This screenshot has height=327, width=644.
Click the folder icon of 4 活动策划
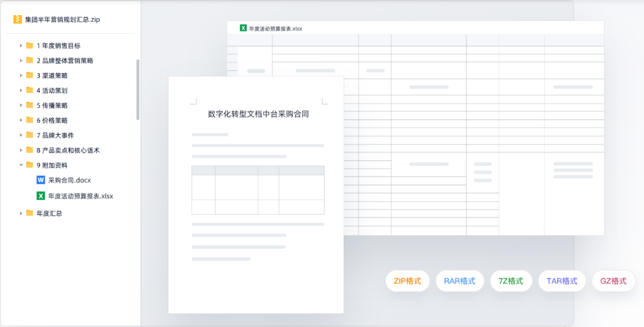[30, 90]
